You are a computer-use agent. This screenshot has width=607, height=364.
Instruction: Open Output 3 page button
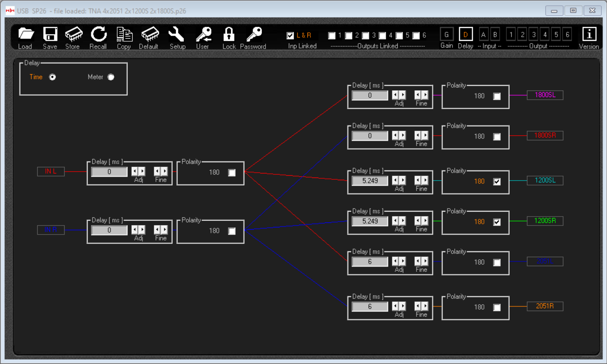(533, 35)
